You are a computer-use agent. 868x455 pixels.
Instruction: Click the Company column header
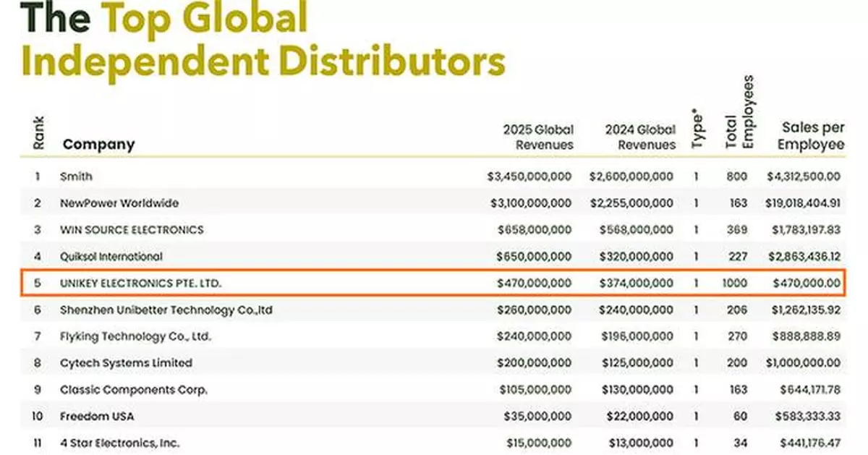tap(98, 144)
